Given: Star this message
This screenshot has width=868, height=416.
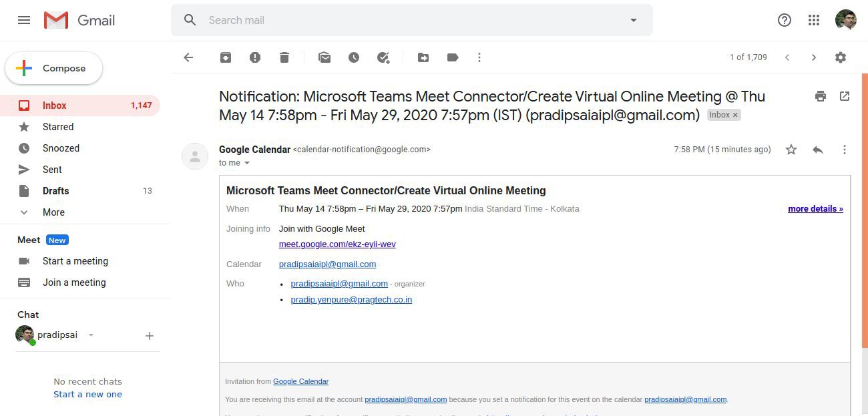Looking at the screenshot, I should [x=791, y=150].
